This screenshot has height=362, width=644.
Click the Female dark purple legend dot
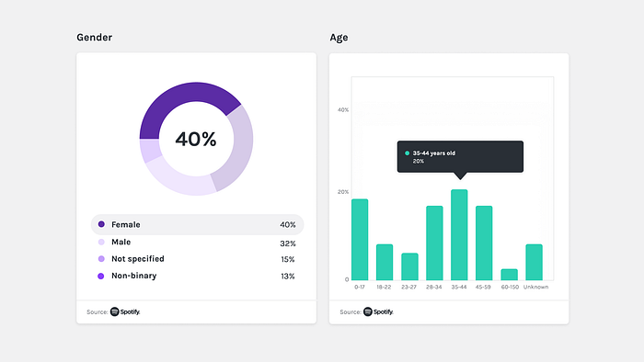click(101, 224)
